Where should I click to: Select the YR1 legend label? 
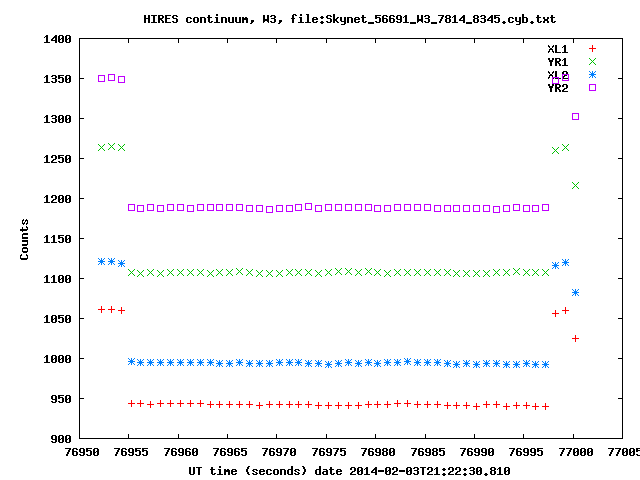558,62
